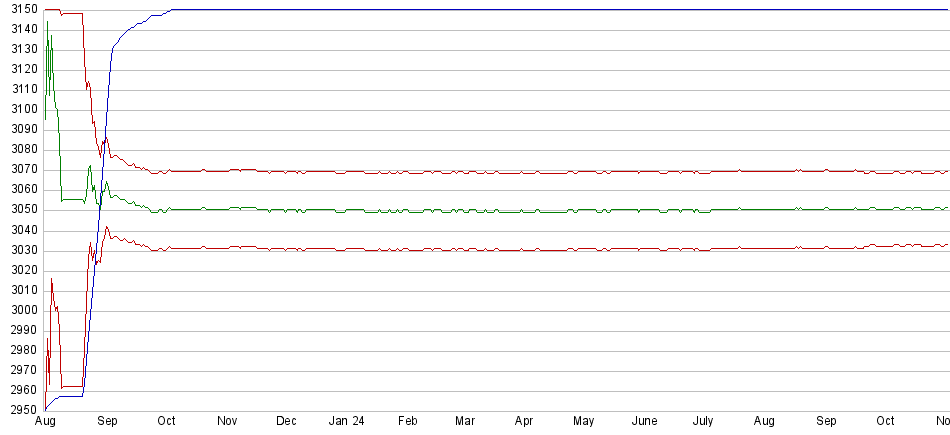The height and width of the screenshot is (435, 950).
Task: Pick the 'Apr' label on the time axis
Action: 524,422
